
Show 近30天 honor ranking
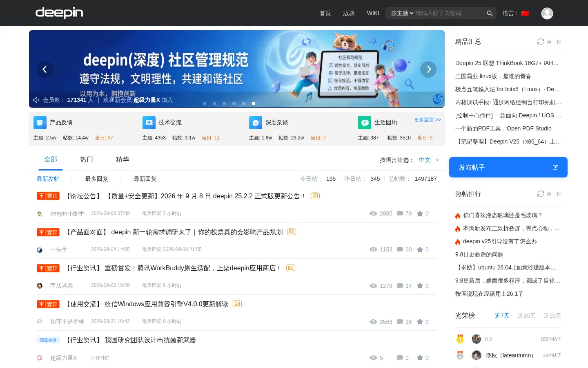[526, 316]
